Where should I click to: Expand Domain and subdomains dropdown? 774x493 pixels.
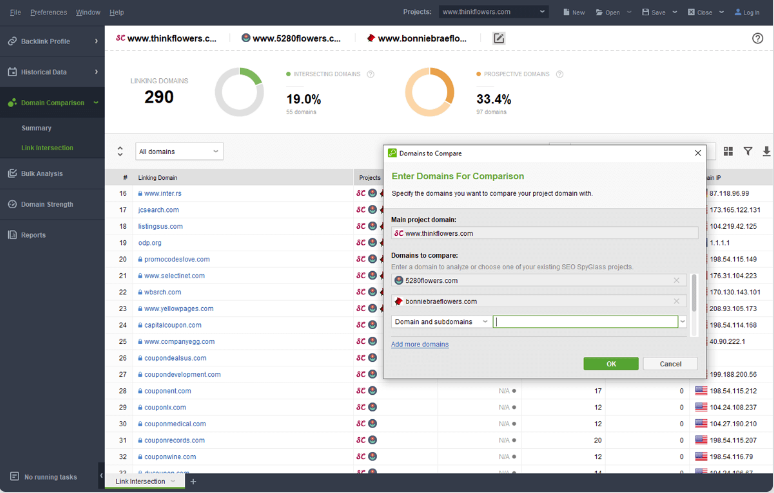click(x=441, y=322)
